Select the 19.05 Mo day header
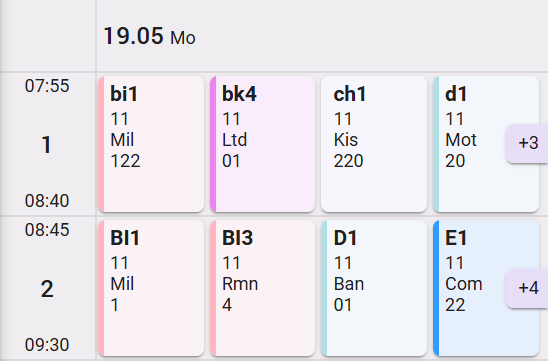 pos(149,36)
